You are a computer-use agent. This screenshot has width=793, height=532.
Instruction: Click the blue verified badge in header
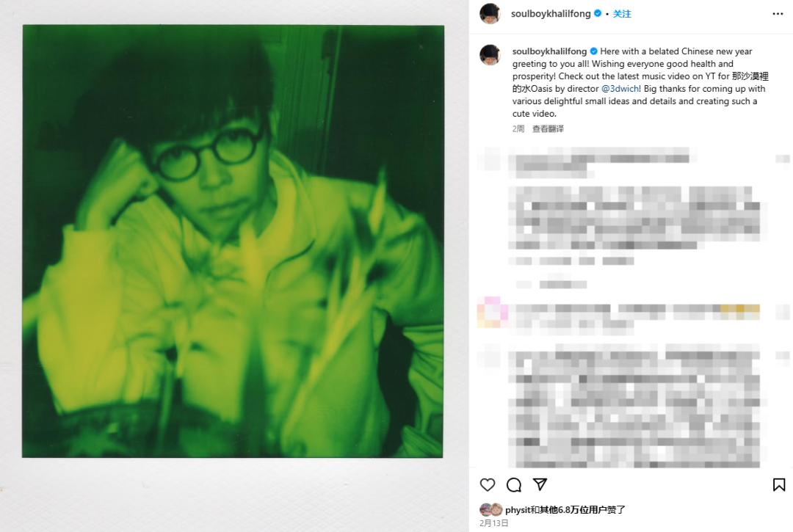[597, 14]
